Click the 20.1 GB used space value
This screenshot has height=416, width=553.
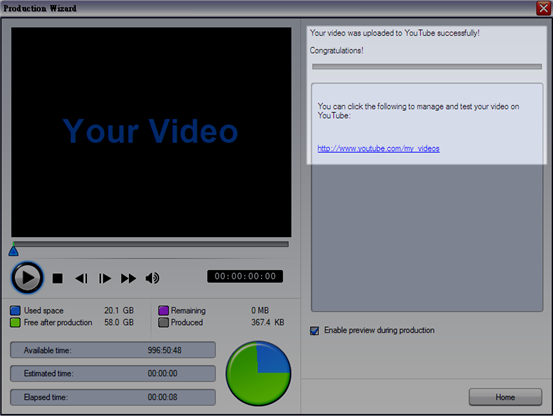(119, 311)
